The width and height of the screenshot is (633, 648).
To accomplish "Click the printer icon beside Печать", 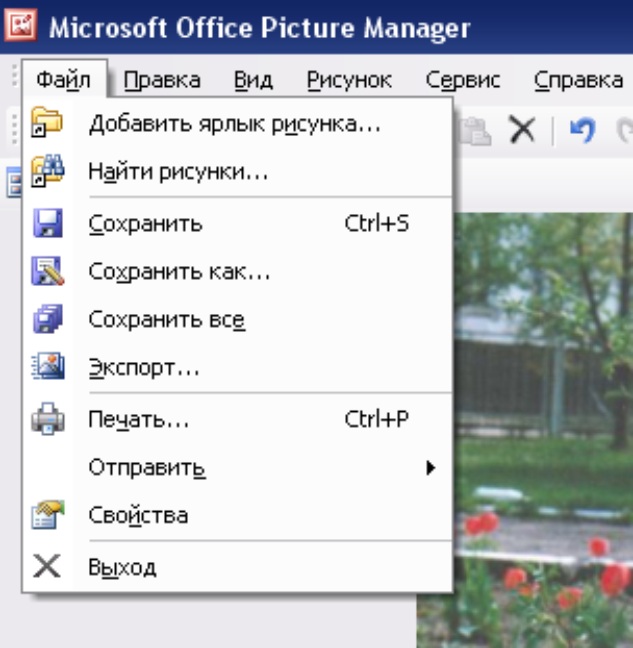I will 48,418.
